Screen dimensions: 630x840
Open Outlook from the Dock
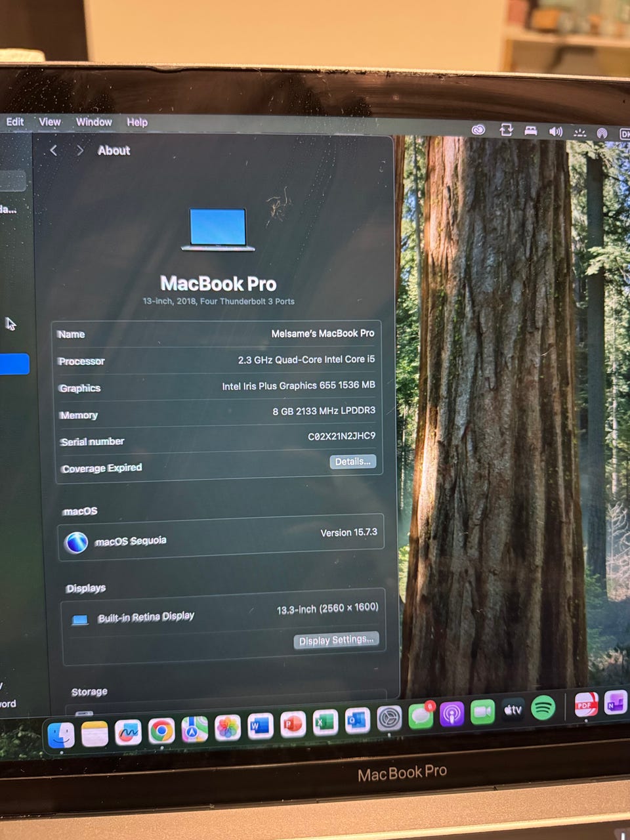[357, 721]
